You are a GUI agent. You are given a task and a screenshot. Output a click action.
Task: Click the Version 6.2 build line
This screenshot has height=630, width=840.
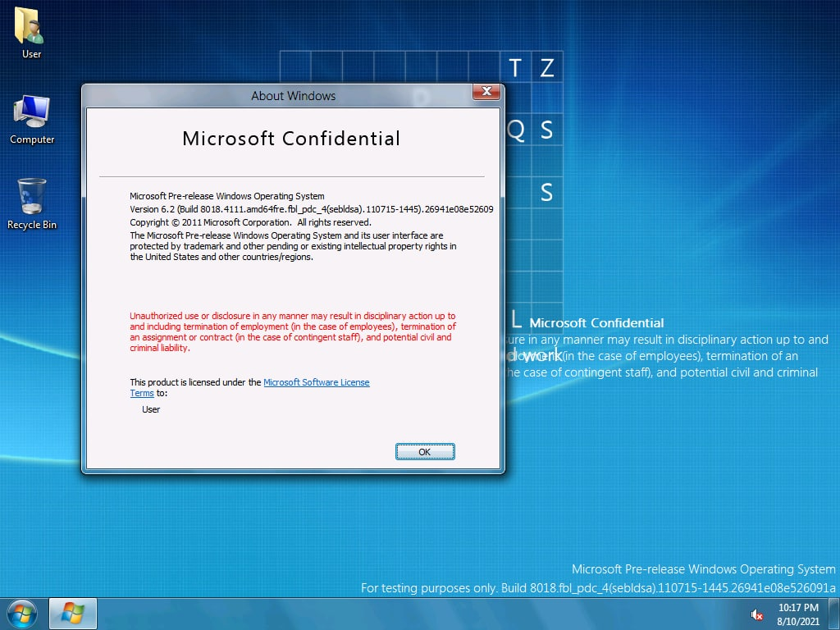click(x=311, y=209)
